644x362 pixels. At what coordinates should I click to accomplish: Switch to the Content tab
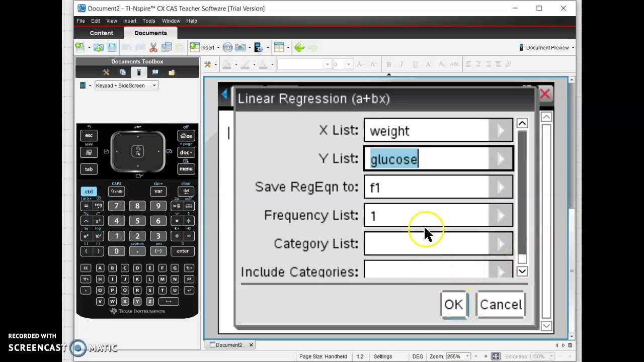click(102, 33)
